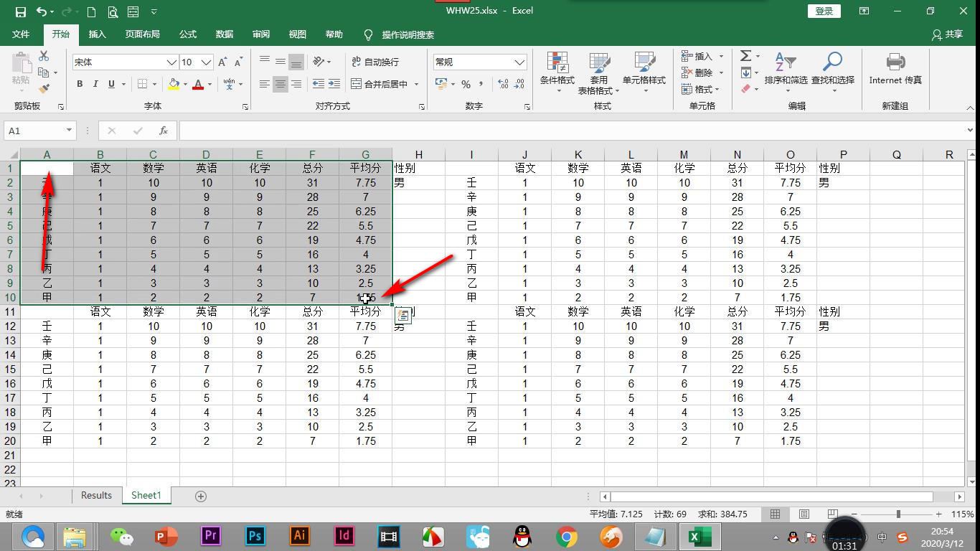
Task: Open the font name 宋体 dropdown
Action: pyautogui.click(x=171, y=62)
